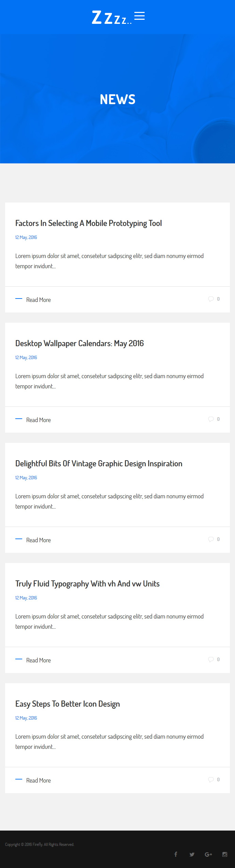Open Instagram icon in footer
Image resolution: width=235 pixels, height=868 pixels.
(225, 854)
